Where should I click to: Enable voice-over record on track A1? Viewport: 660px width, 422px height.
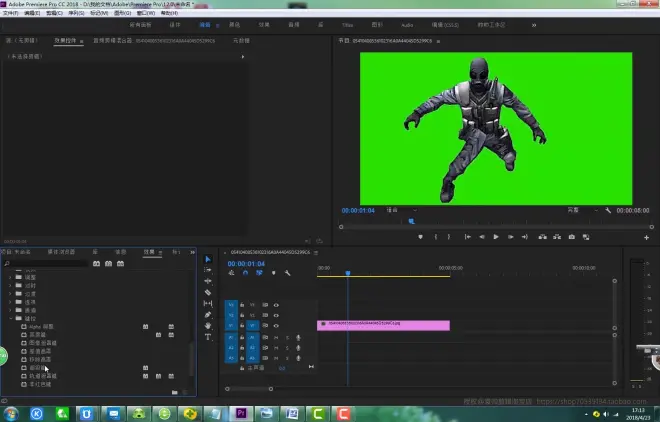pos(298,337)
